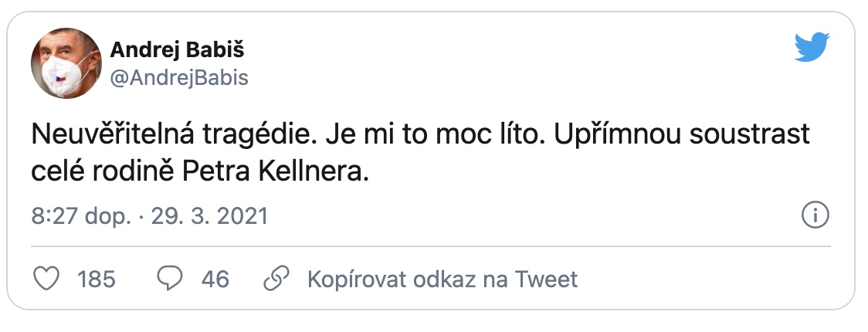Click the Twitter bird logo

point(812,49)
